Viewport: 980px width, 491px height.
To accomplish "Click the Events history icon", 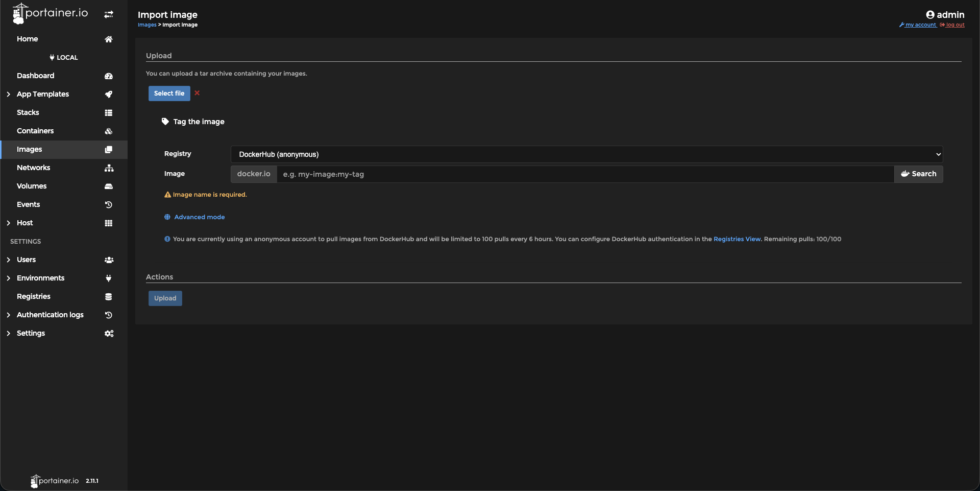I will point(109,205).
